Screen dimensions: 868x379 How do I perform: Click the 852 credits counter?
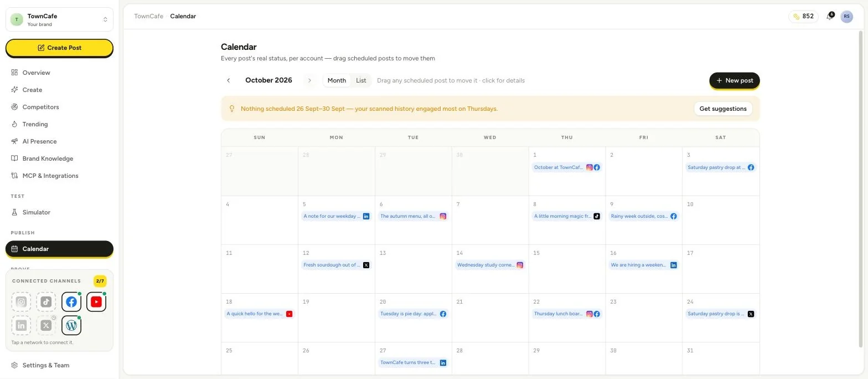pos(803,17)
